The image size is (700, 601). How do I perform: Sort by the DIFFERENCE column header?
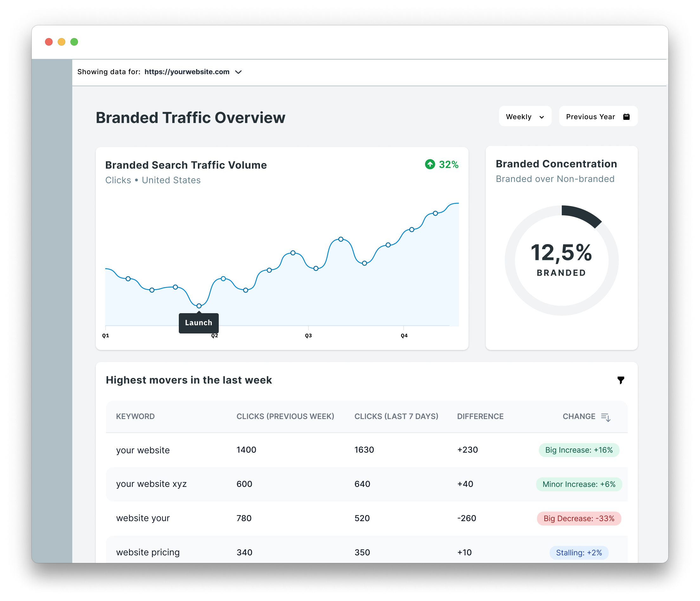click(x=480, y=417)
